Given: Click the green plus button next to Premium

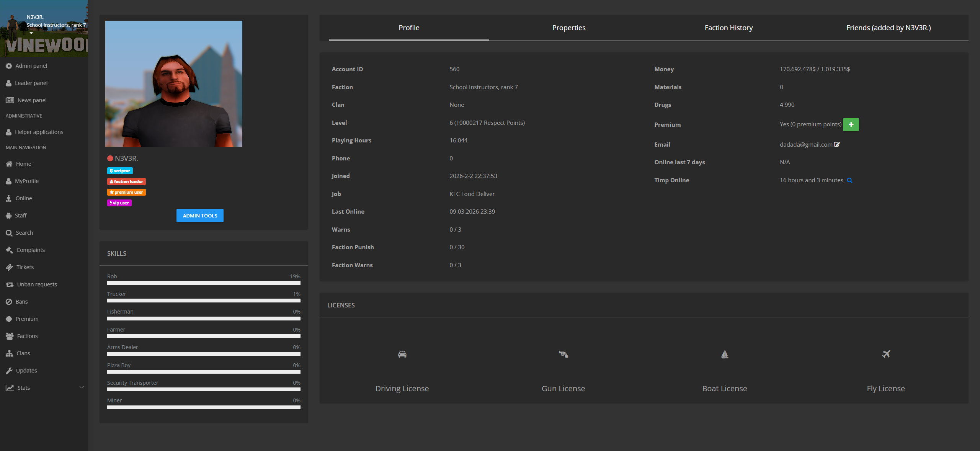Looking at the screenshot, I should point(851,124).
